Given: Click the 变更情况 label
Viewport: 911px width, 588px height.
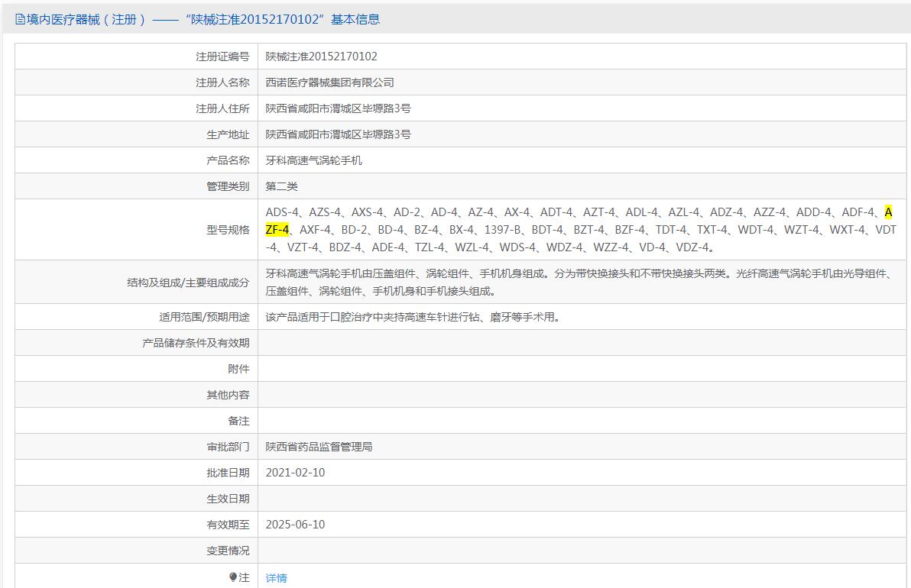Looking at the screenshot, I should (x=228, y=551).
